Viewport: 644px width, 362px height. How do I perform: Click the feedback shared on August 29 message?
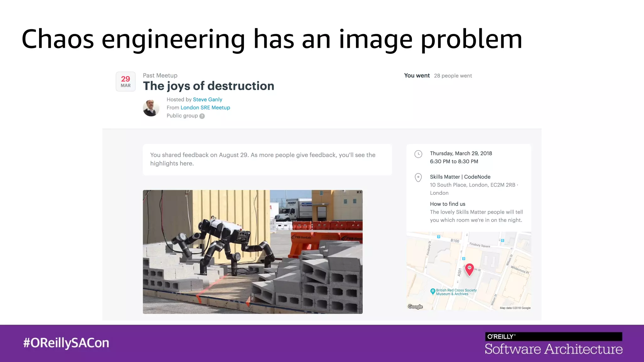pyautogui.click(x=267, y=159)
